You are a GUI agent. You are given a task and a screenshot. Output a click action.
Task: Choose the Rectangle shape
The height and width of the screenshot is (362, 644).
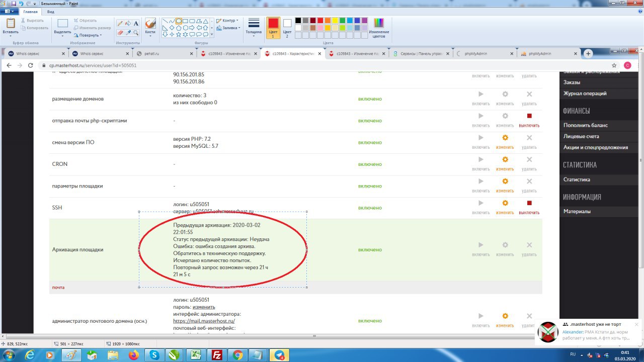(x=186, y=21)
